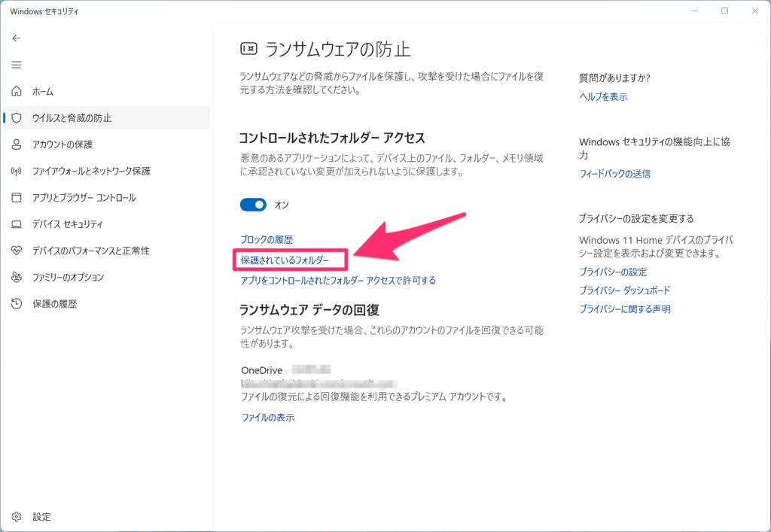771x532 pixels.
Task: Select ファミリーのオプション in sidebar
Action: [68, 277]
